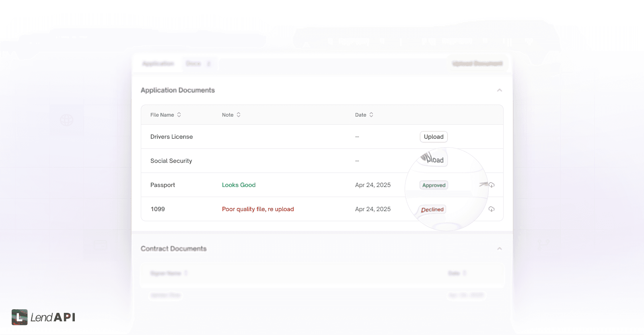Click the 'Looks Good' note
Viewport: 644px width, 335px height.
point(239,185)
